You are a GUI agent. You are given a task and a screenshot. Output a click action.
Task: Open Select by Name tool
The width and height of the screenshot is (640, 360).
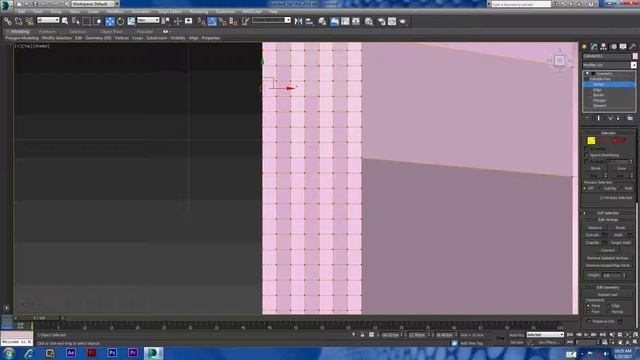[76, 21]
